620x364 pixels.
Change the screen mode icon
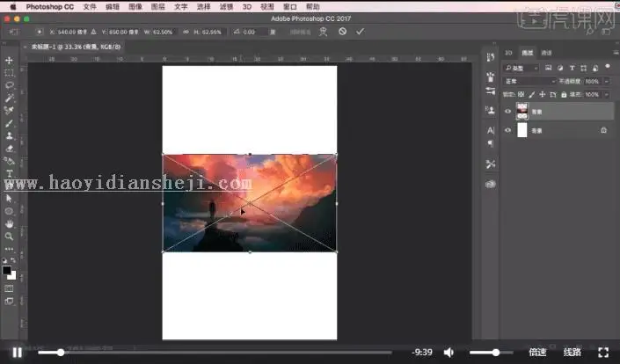point(9,302)
